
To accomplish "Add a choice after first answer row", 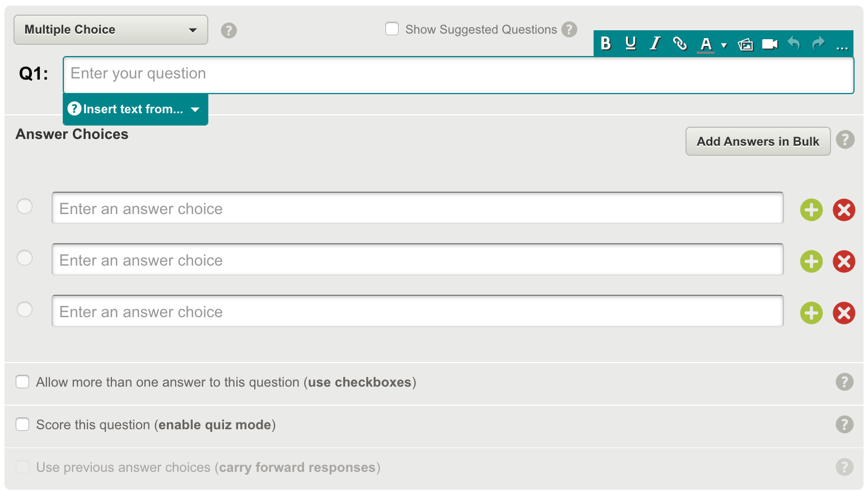I will coord(811,210).
